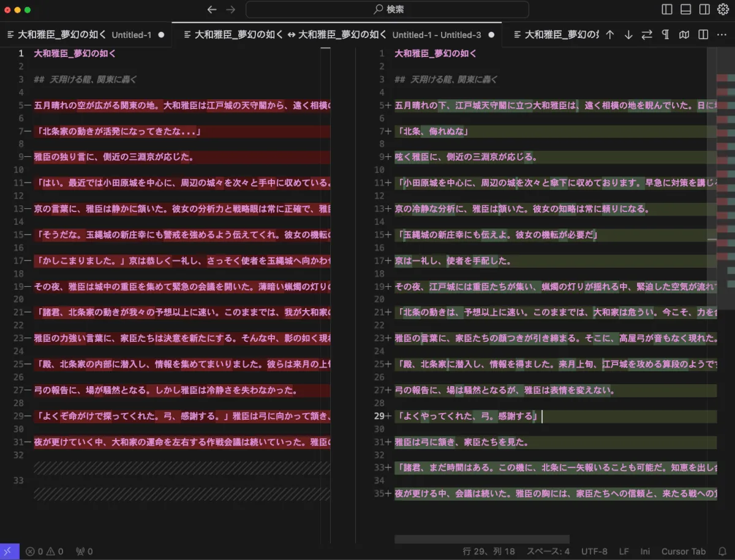Toggle the primary sidebar layout icon
The image size is (735, 560).
pyautogui.click(x=667, y=10)
